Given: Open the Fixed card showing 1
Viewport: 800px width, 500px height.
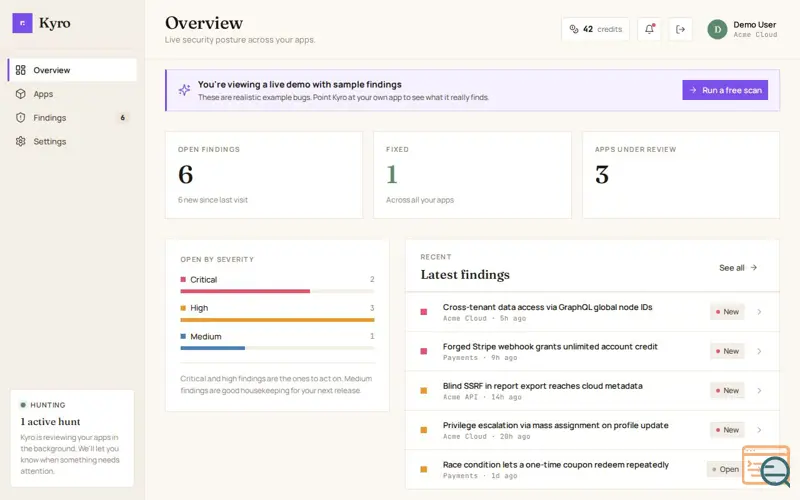Looking at the screenshot, I should click(472, 175).
